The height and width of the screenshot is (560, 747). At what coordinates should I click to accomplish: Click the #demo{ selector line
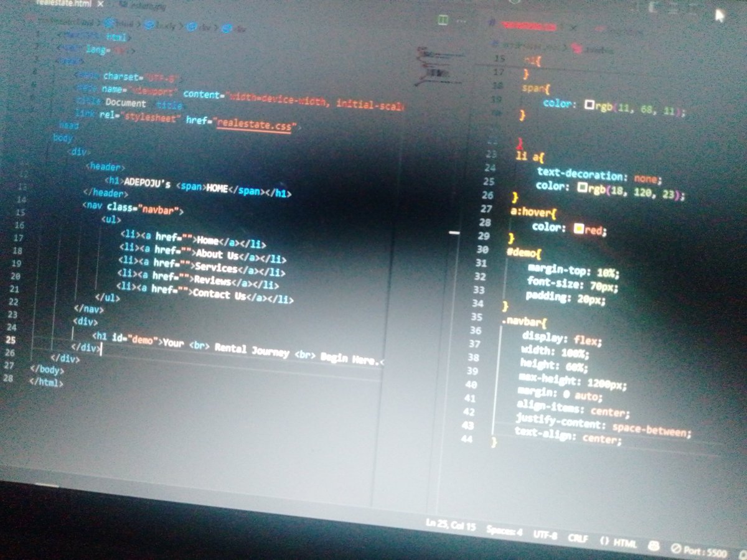coord(524,253)
